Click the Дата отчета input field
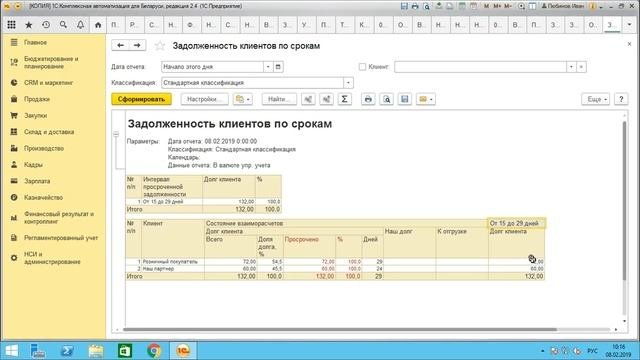 point(212,67)
